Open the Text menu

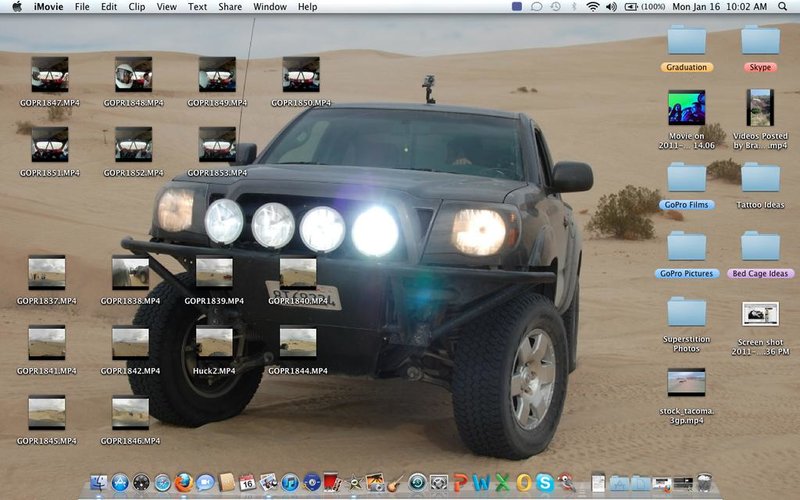197,7
